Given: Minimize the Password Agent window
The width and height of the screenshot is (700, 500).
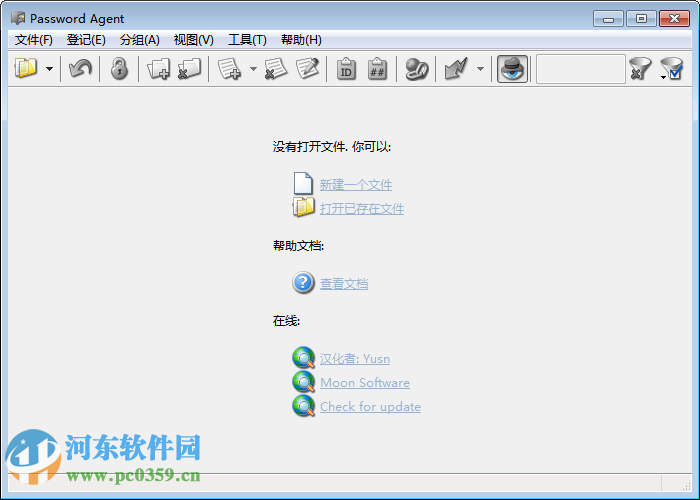Looking at the screenshot, I should (x=608, y=19).
